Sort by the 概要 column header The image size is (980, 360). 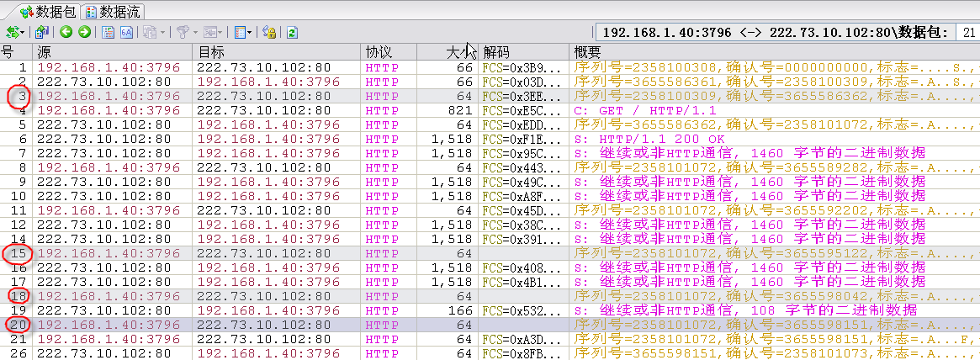[x=774, y=52]
